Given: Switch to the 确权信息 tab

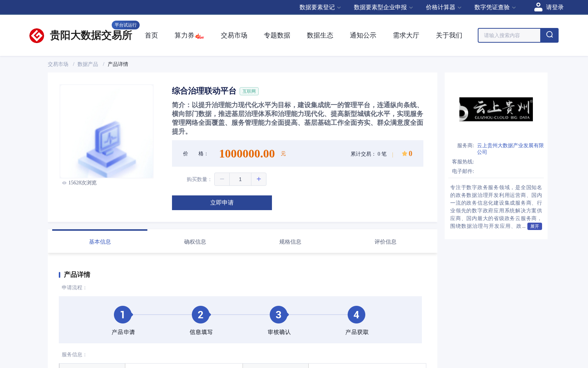Looking at the screenshot, I should 195,242.
